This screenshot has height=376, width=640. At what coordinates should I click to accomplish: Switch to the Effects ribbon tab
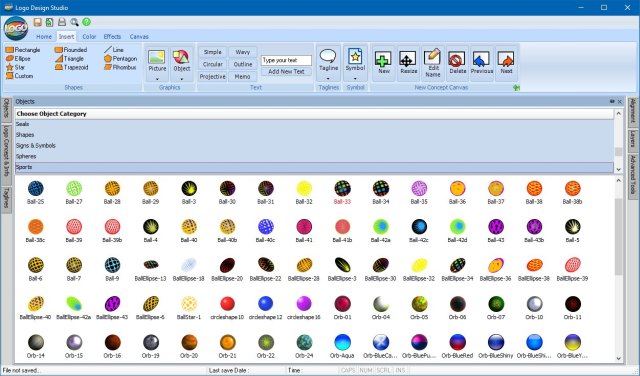tap(112, 36)
